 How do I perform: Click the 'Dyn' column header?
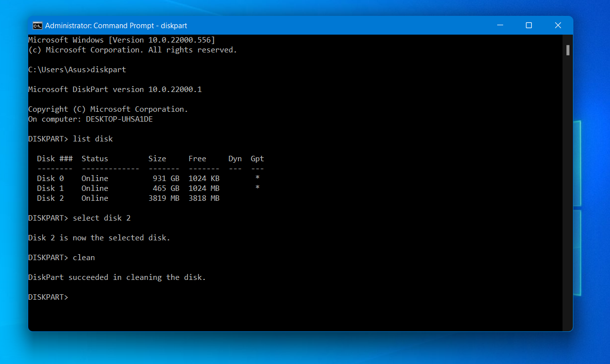[235, 159]
